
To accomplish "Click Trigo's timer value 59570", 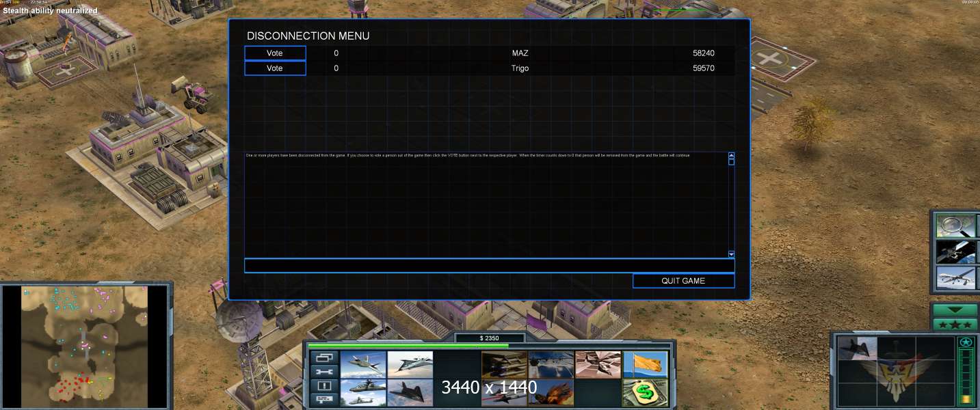I will (704, 68).
